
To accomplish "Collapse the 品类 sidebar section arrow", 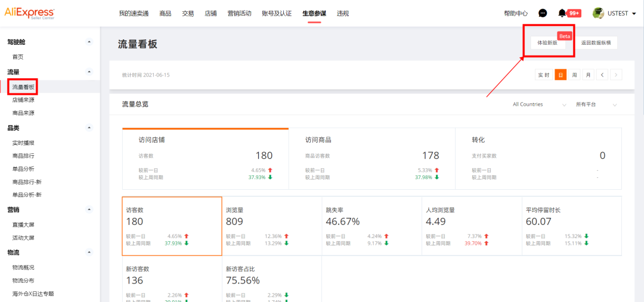I will (x=89, y=128).
